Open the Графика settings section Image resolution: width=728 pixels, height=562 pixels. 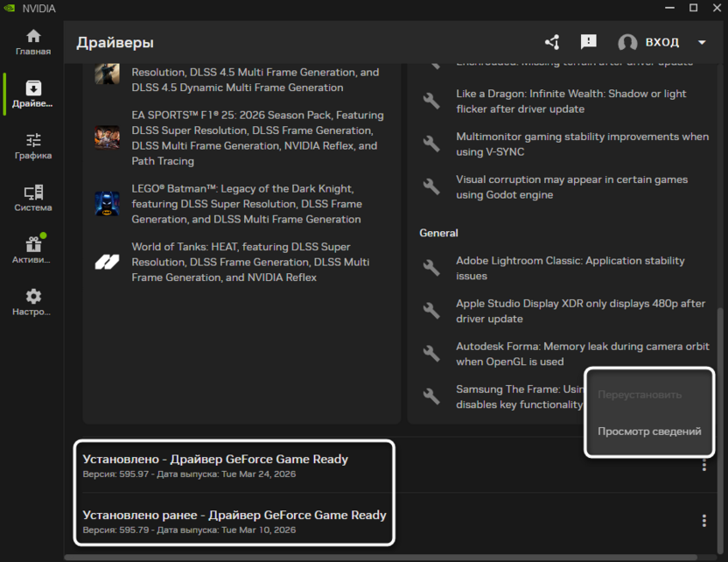pos(33,146)
